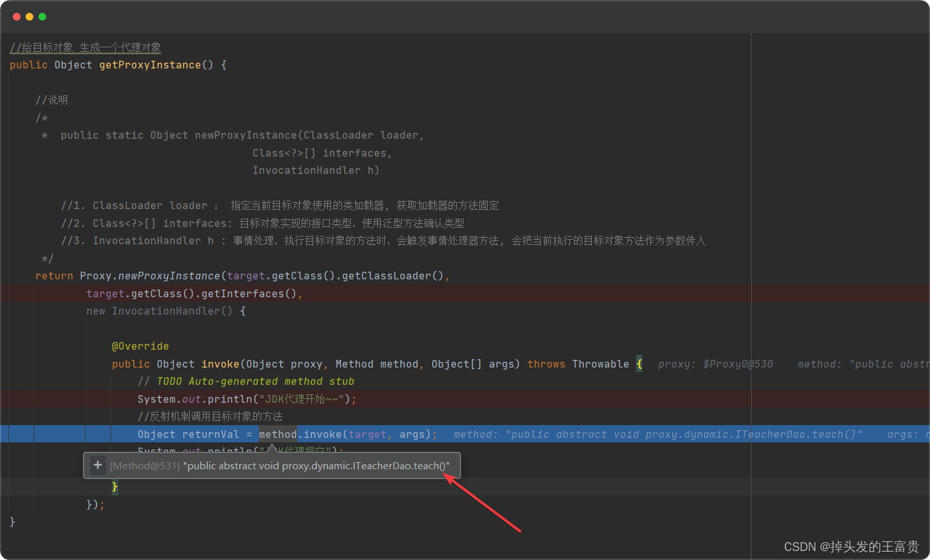Click the returnVal variable name
This screenshot has height=560, width=930.
pyautogui.click(x=211, y=434)
